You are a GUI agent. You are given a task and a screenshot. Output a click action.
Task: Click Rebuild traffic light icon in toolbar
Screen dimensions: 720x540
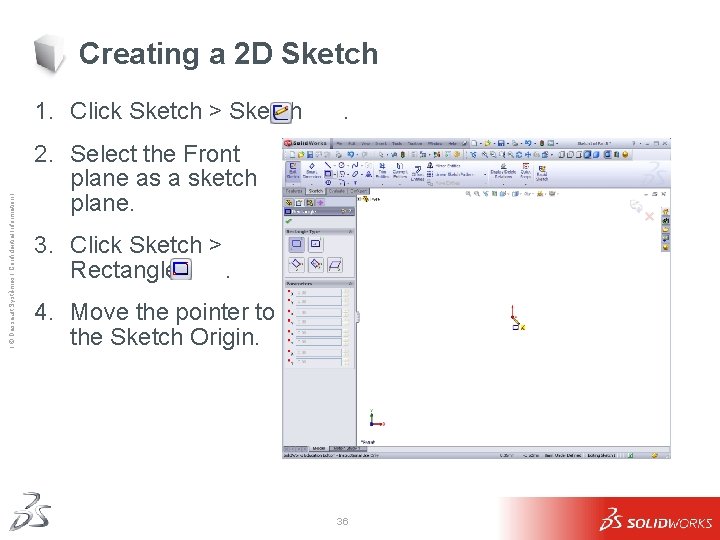[403, 155]
